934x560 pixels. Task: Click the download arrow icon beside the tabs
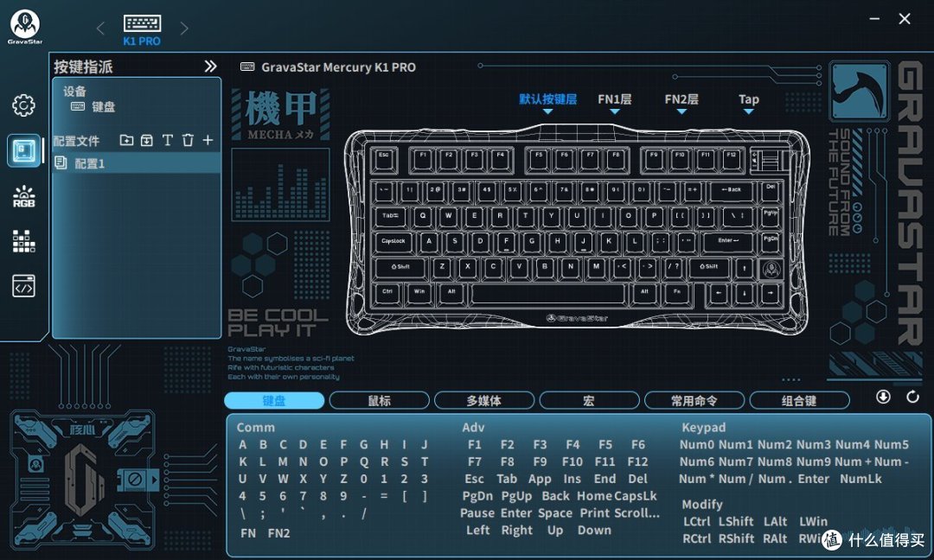(883, 397)
